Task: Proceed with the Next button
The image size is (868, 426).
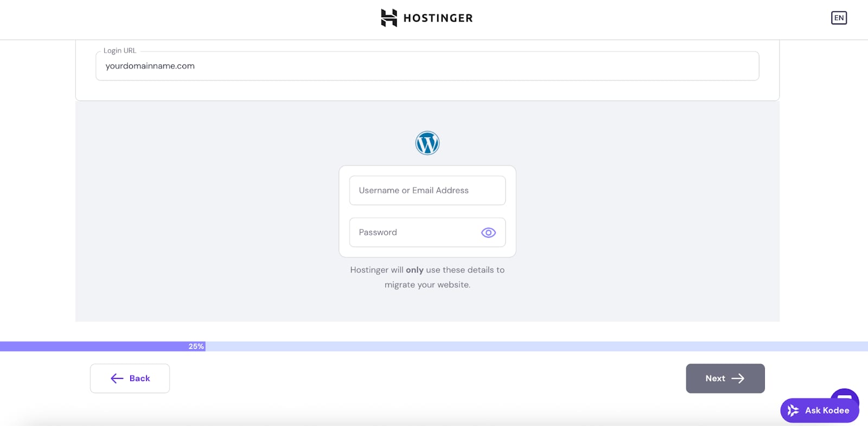Action: 725,378
